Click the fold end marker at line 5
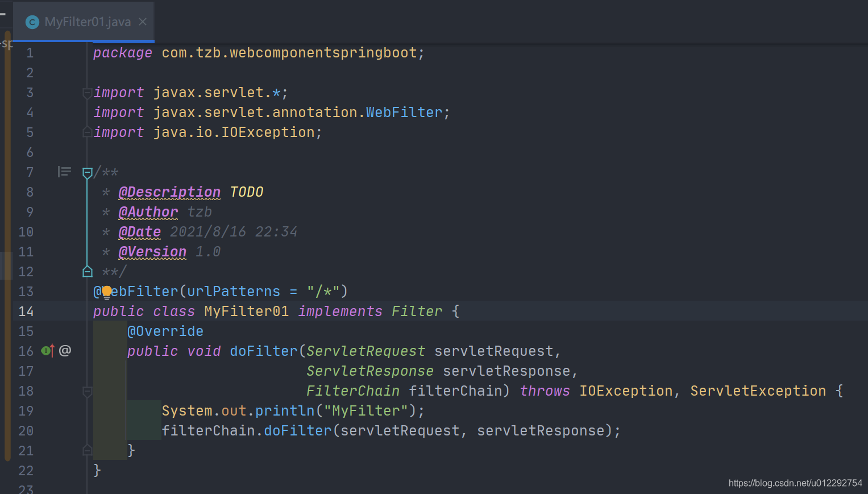868x494 pixels. point(87,132)
